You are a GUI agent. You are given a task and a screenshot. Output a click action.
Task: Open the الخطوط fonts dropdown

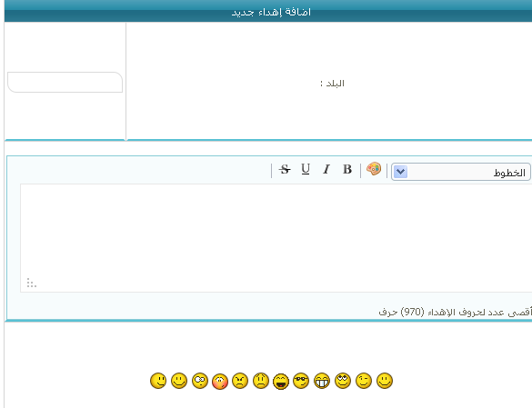[x=461, y=172]
